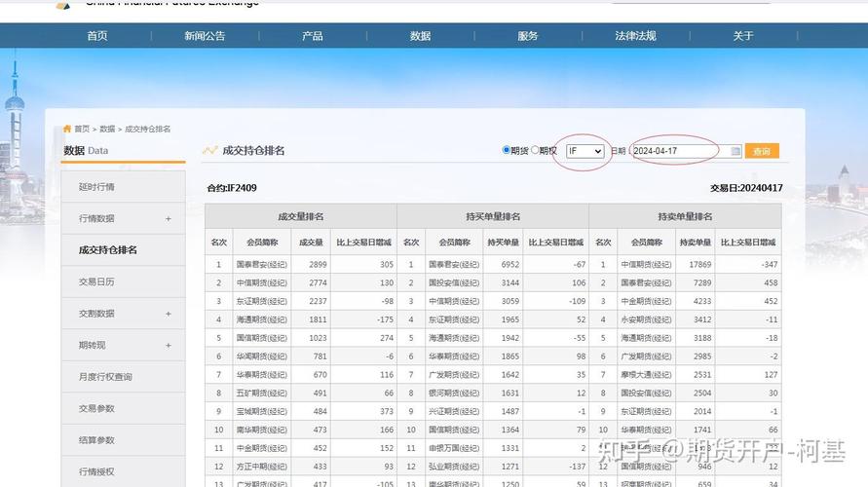Click the 成交量 column header
868x487 pixels.
click(x=311, y=243)
